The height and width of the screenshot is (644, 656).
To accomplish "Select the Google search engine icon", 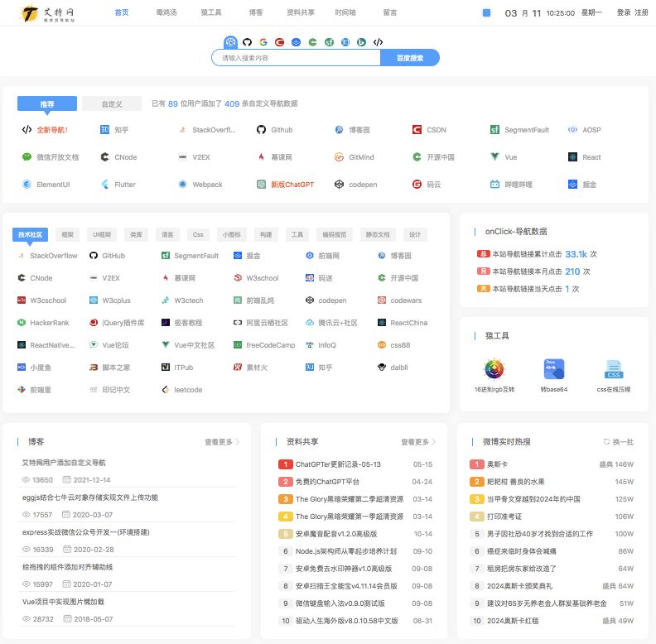I will (x=263, y=42).
